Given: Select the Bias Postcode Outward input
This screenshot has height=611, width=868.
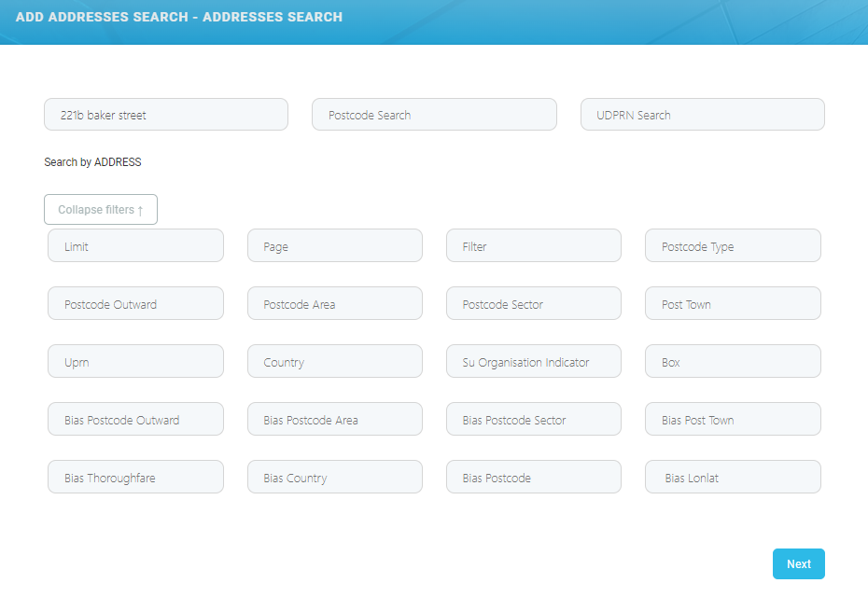Looking at the screenshot, I should [x=135, y=420].
